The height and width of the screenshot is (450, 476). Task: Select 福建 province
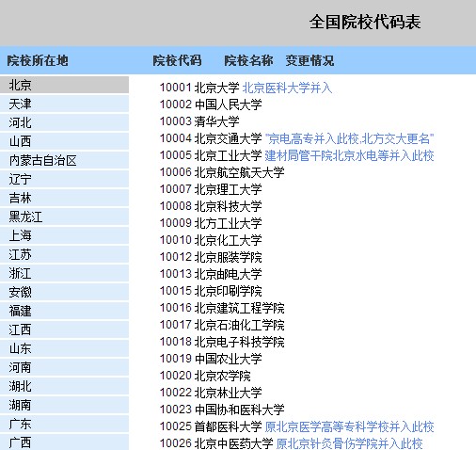(x=64, y=311)
